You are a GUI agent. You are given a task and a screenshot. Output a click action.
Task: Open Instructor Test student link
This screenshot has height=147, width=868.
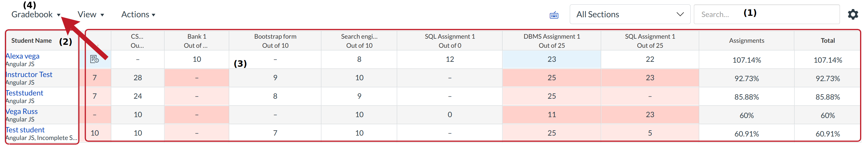tap(29, 74)
